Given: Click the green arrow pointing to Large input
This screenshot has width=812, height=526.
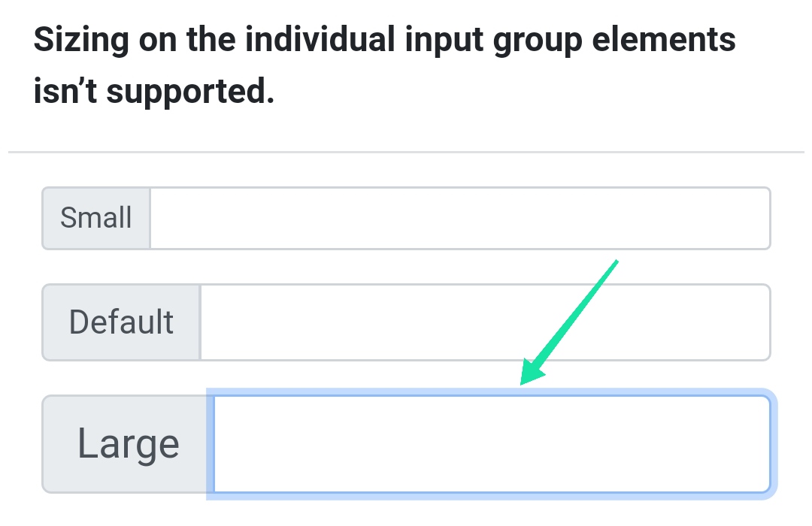Looking at the screenshot, I should tap(571, 319).
